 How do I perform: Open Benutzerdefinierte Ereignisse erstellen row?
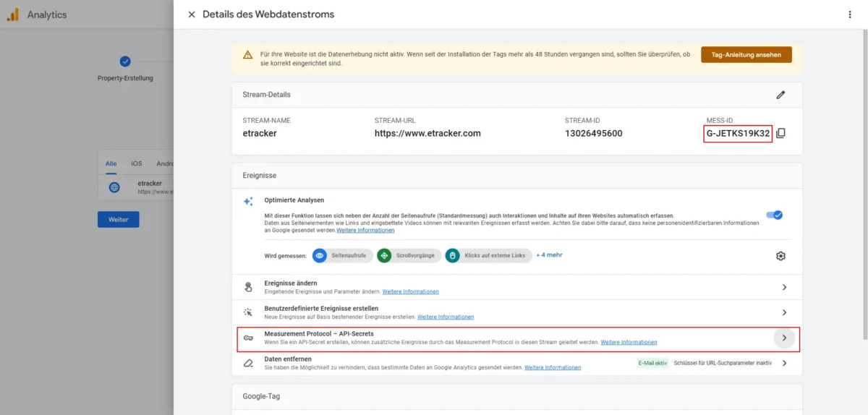click(517, 312)
